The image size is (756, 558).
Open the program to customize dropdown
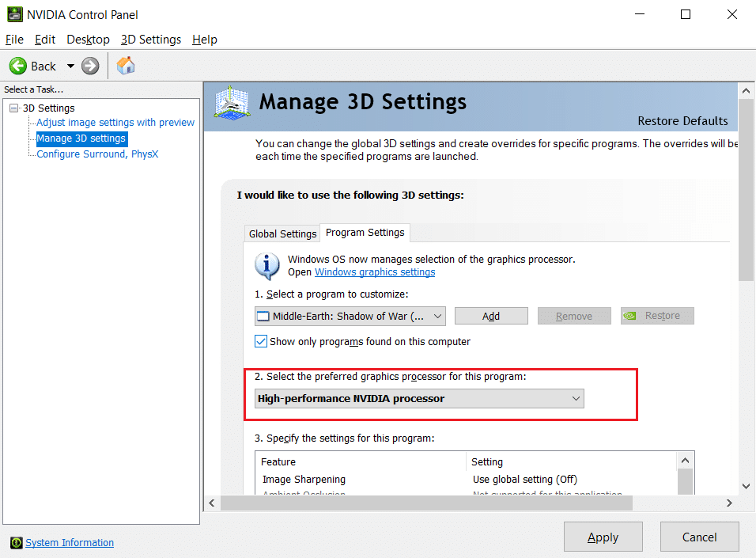pyautogui.click(x=436, y=315)
